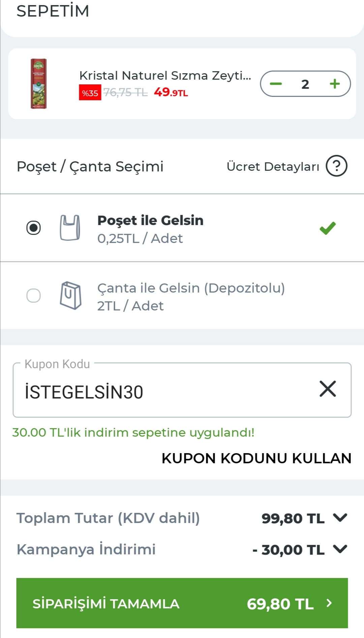Decrease olive oil quantity with minus icon
The width and height of the screenshot is (364, 638).
[276, 84]
